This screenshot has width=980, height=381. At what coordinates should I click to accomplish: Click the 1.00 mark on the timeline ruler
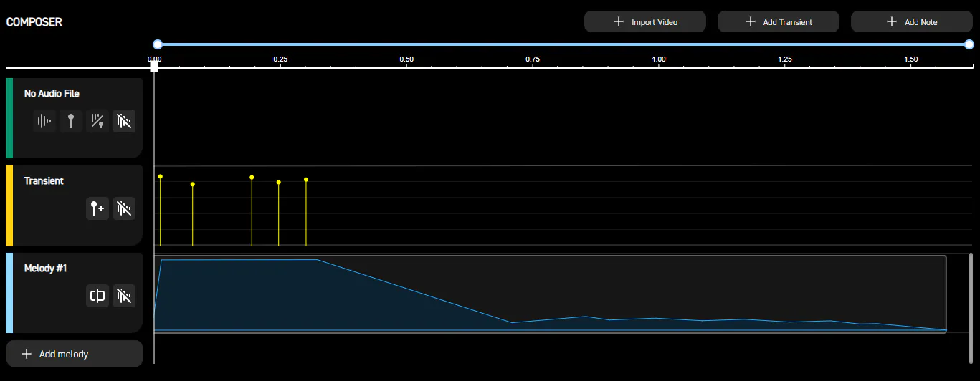(659, 59)
